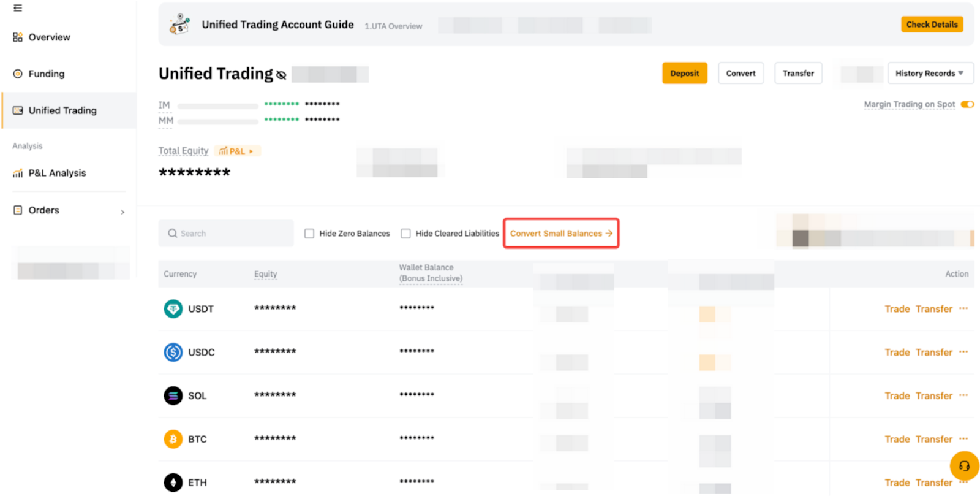
Task: Enable the Hide Zero Balances checkbox
Action: [309, 234]
